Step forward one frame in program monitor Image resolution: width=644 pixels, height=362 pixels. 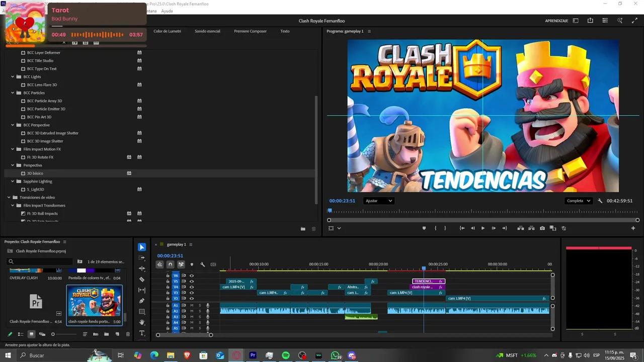click(494, 228)
